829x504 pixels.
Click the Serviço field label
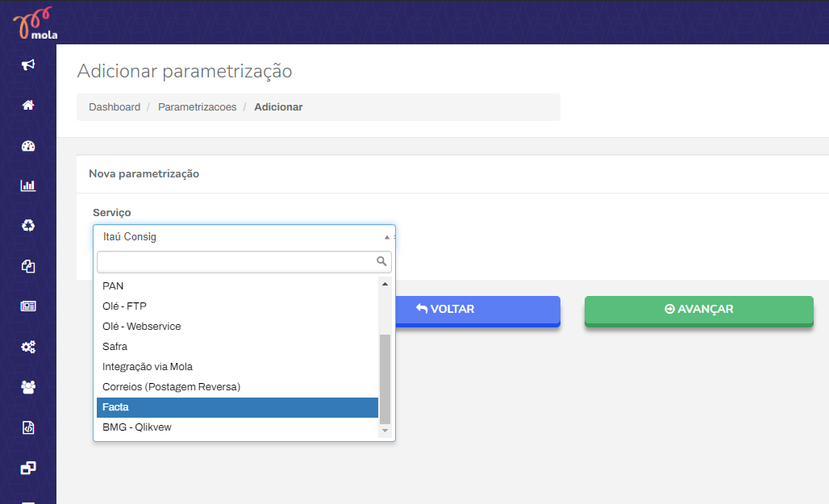[x=112, y=213]
